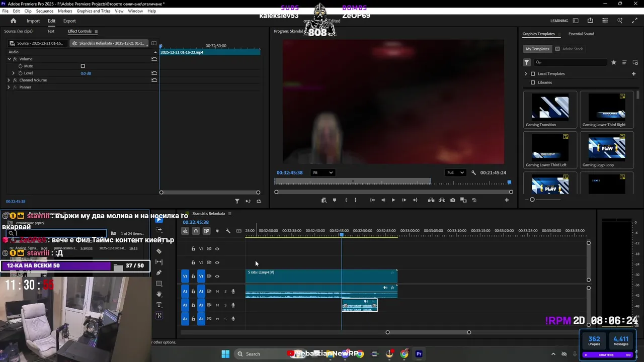Image resolution: width=644 pixels, height=362 pixels.
Task: Click thumbnail size slider in Graphics Templates
Action: point(532,200)
